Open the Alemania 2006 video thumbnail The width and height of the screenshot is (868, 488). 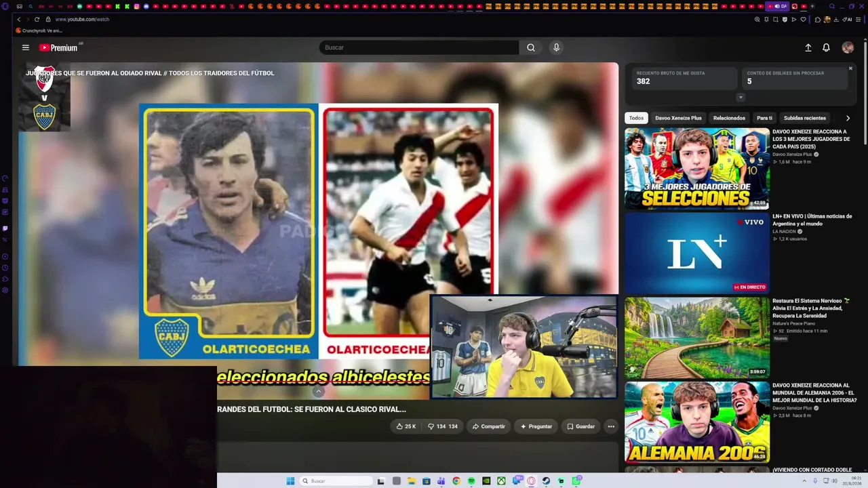pos(697,422)
